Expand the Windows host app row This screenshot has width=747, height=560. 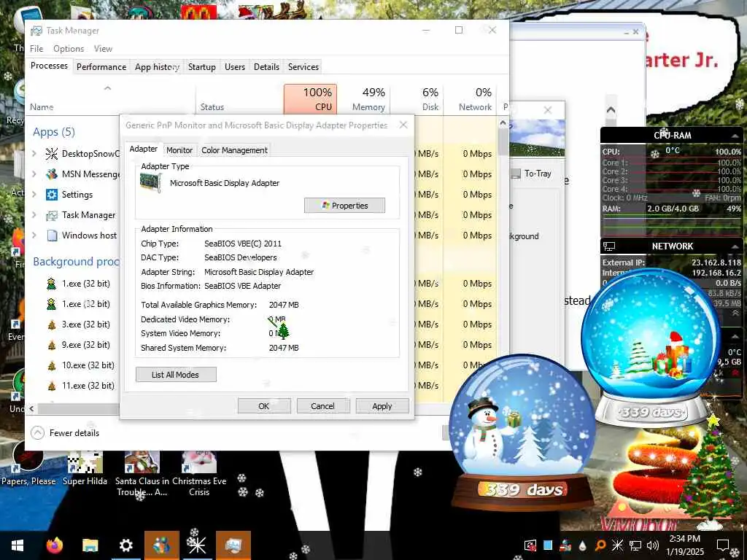(34, 236)
